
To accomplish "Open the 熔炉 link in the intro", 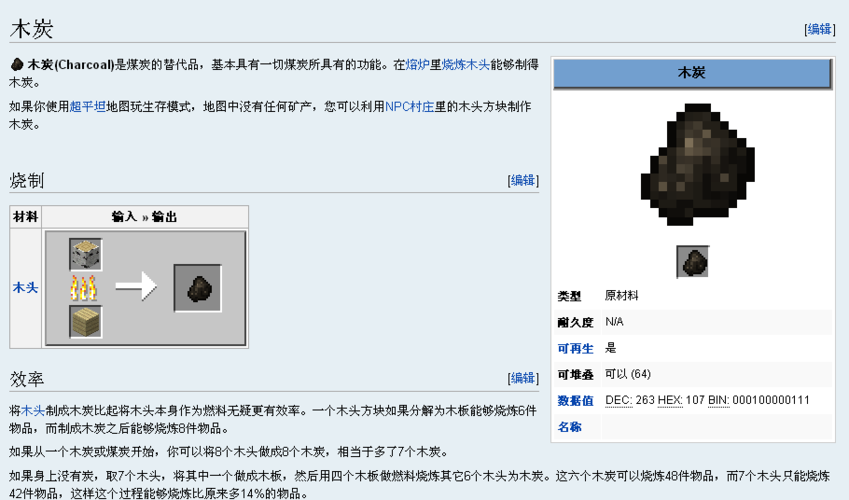I will pos(418,65).
